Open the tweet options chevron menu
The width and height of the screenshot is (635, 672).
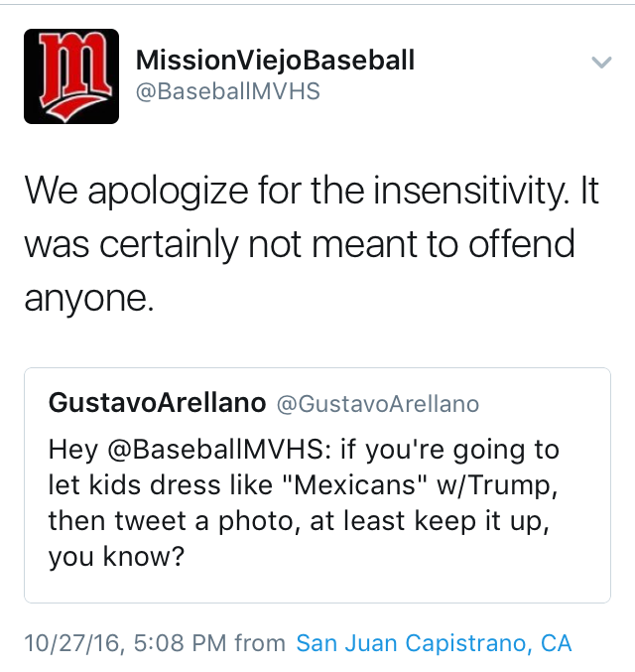pos(601,63)
